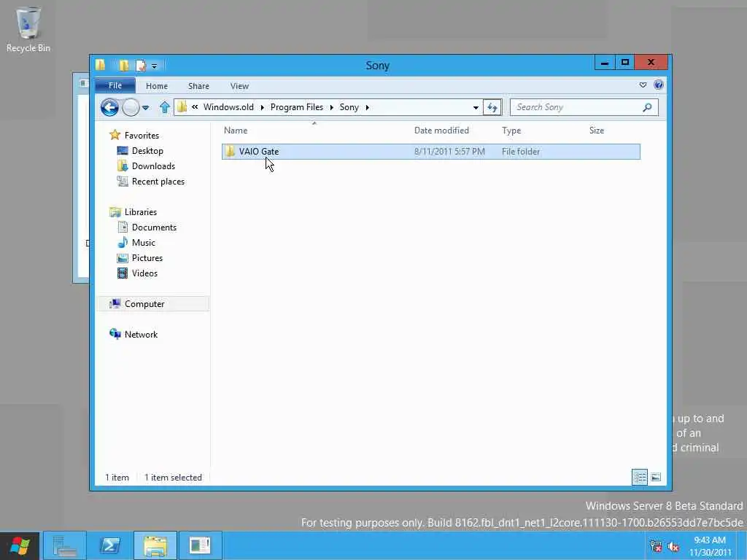The width and height of the screenshot is (747, 560).
Task: Click the VAIO Gate date modified cell
Action: (449, 152)
